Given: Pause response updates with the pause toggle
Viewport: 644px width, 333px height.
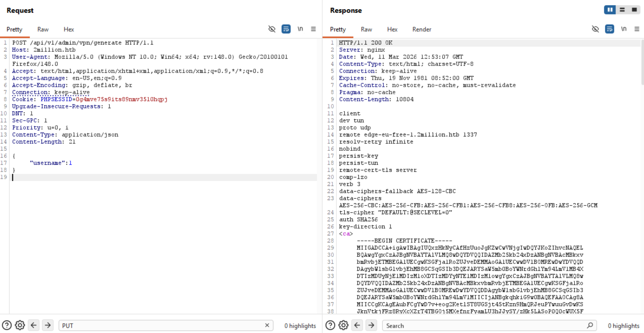Looking at the screenshot, I should click(610, 10).
